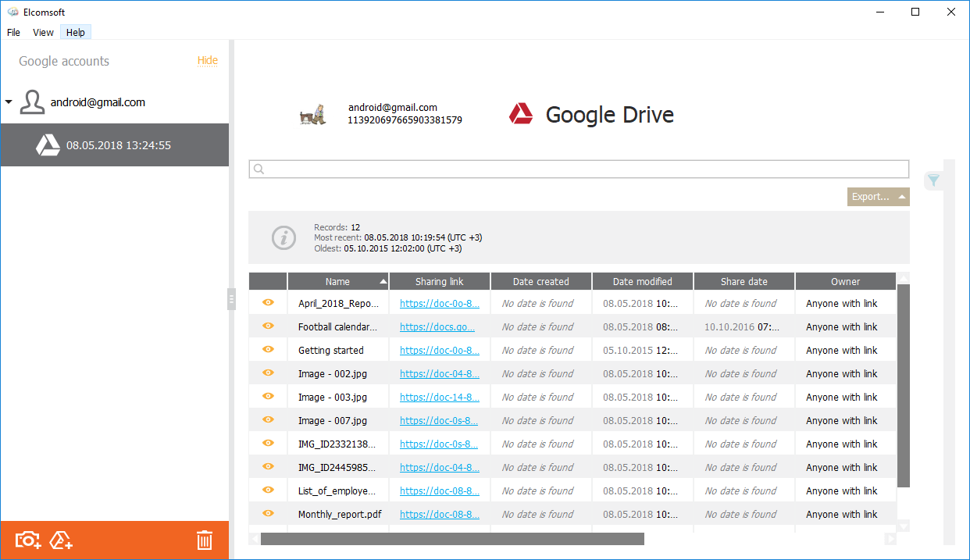Open the View menu
The height and width of the screenshot is (560, 970).
coord(43,32)
